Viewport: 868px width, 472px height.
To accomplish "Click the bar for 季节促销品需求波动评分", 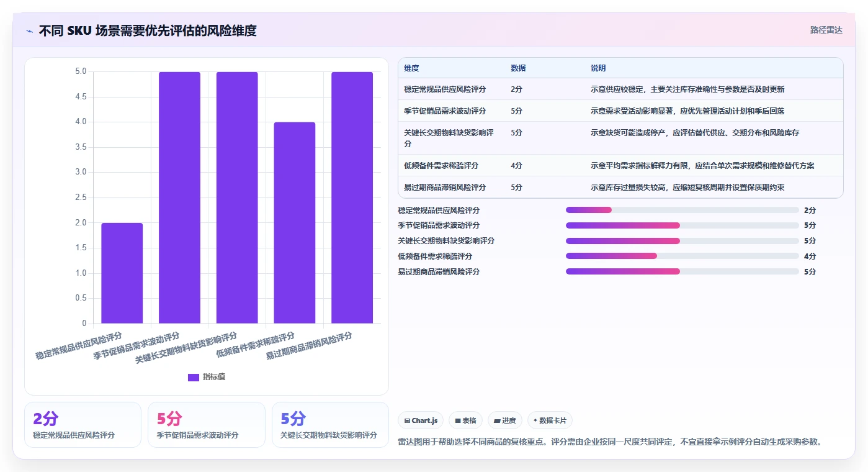I will pos(179,197).
